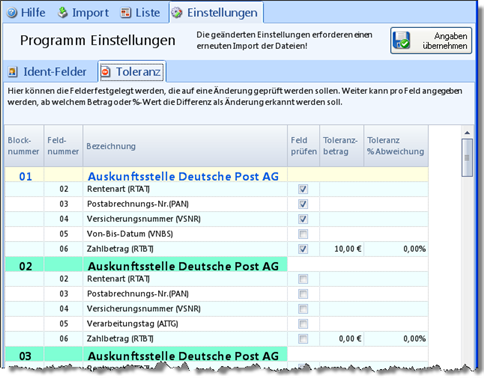Edit block 02 Zahlbetrag 0,00% Abweichung

pyautogui.click(x=396, y=339)
